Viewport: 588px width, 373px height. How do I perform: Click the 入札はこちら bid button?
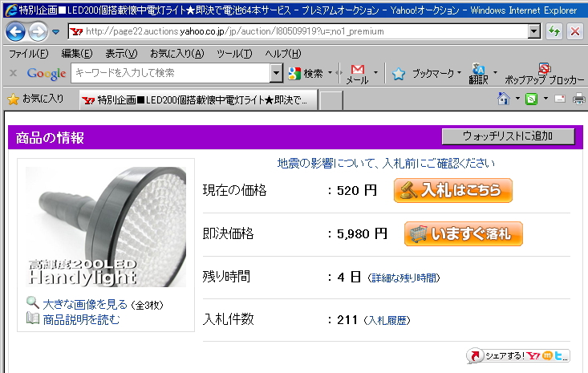[453, 191]
